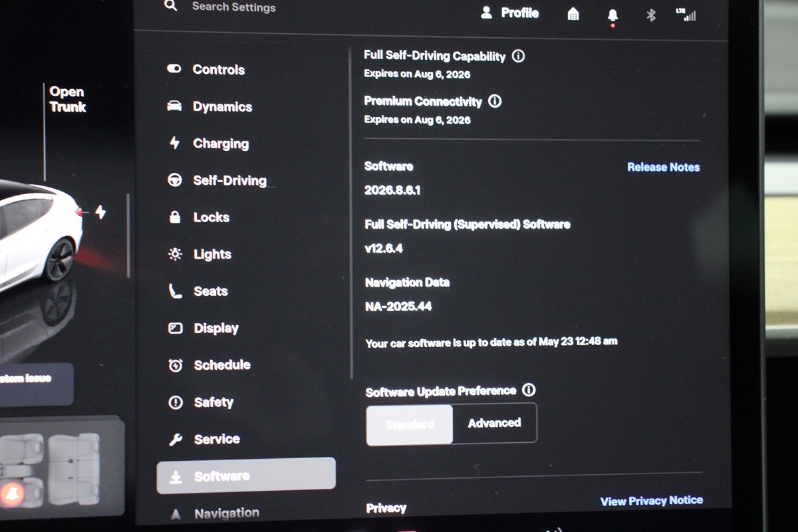Tap the system issue alert banner
The image size is (798, 532).
pos(35,384)
